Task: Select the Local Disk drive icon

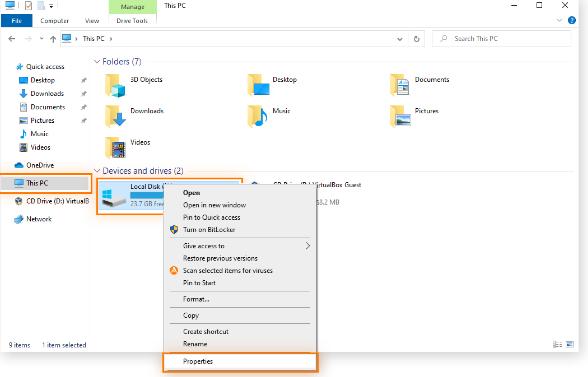Action: [114, 197]
